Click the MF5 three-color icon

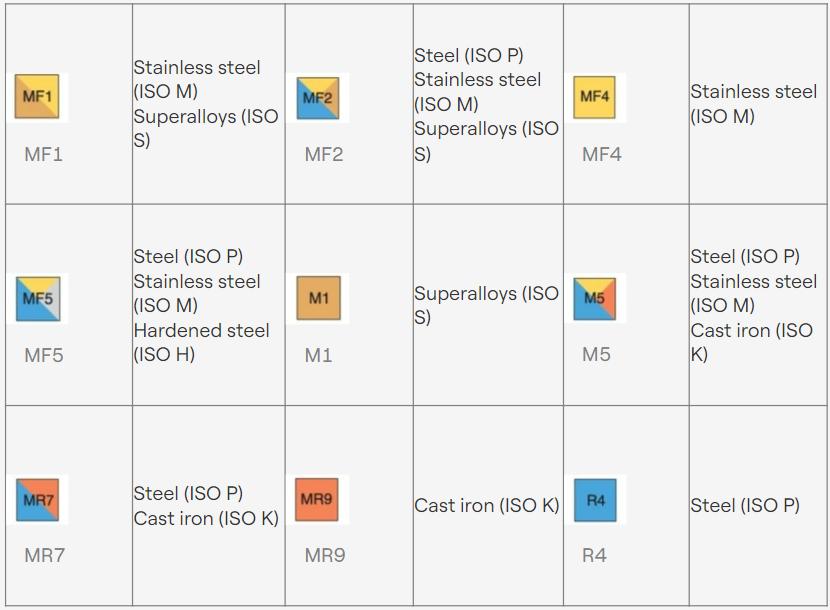pyautogui.click(x=37, y=298)
